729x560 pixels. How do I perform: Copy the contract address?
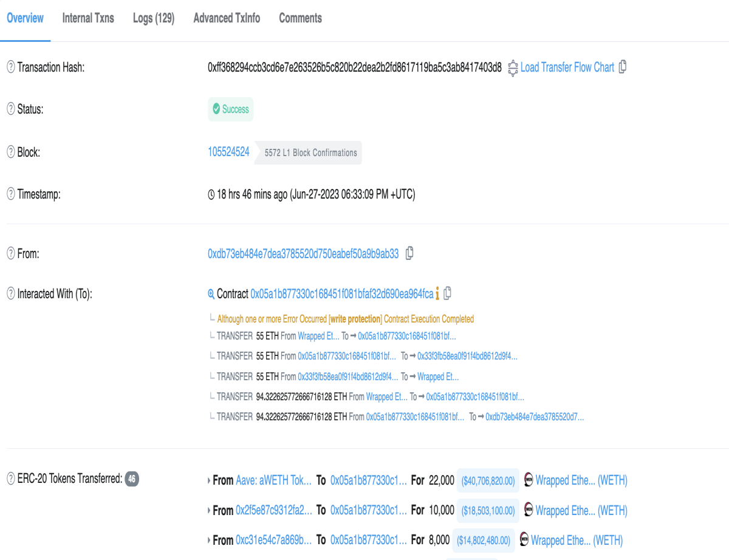[x=448, y=293]
